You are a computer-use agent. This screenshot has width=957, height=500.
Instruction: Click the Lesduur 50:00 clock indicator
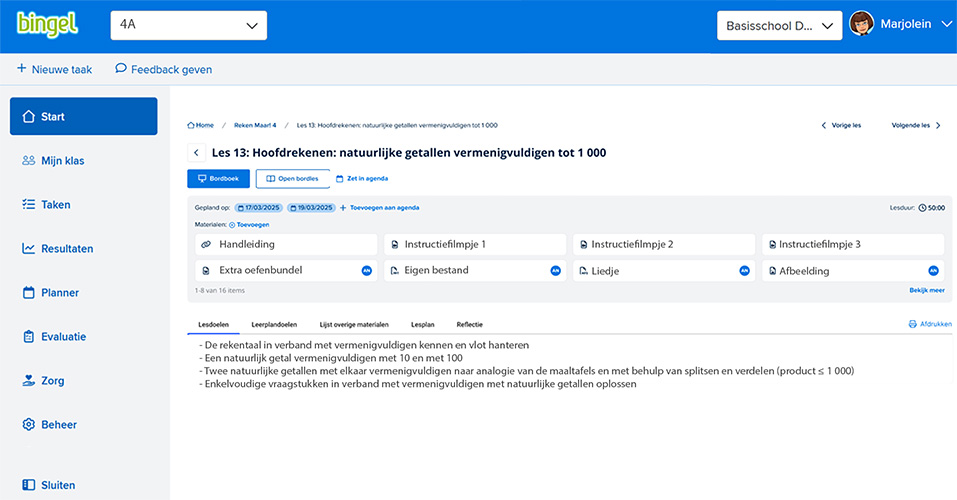point(931,208)
